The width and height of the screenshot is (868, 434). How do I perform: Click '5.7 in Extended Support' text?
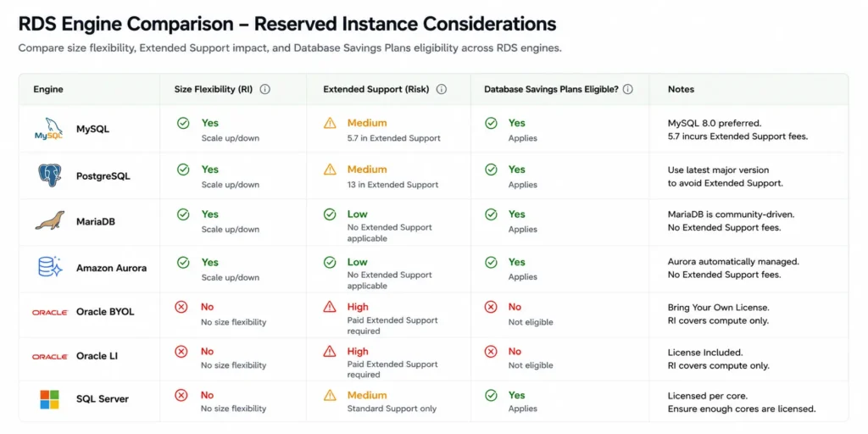pos(394,138)
